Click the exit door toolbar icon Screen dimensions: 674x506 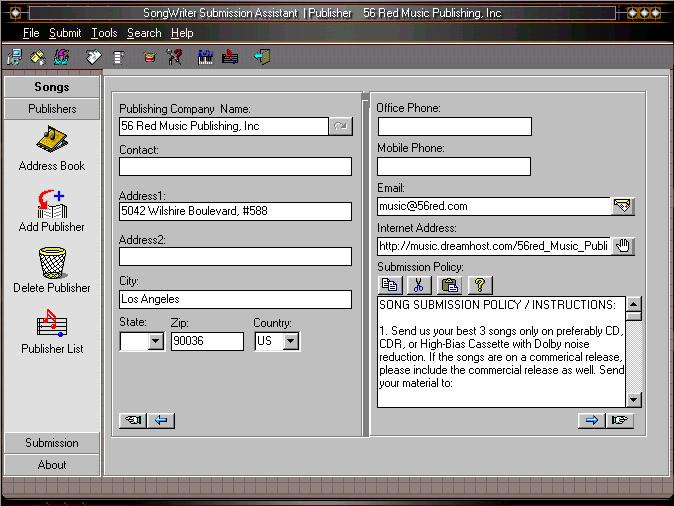(262, 57)
